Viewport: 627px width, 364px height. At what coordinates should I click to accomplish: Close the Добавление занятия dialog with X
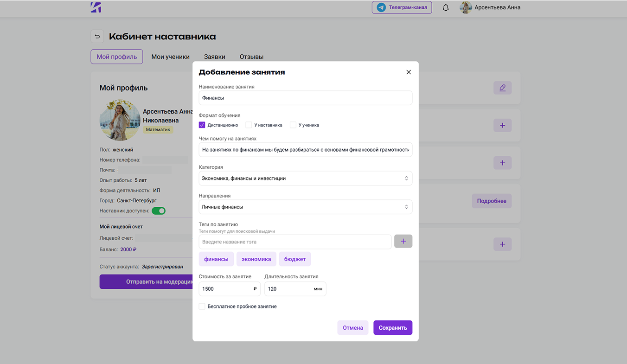pyautogui.click(x=409, y=72)
